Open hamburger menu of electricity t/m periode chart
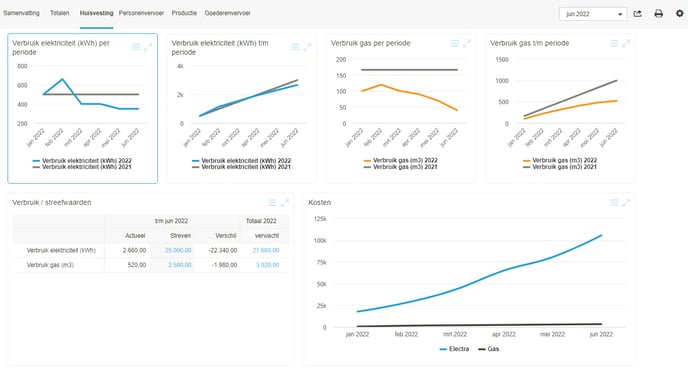688x387 pixels. pos(295,47)
